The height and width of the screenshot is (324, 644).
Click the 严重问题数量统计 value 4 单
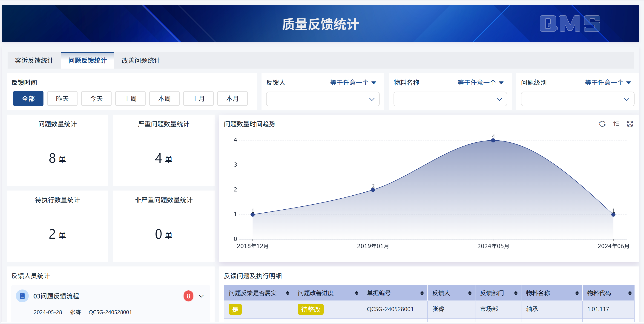click(x=164, y=158)
